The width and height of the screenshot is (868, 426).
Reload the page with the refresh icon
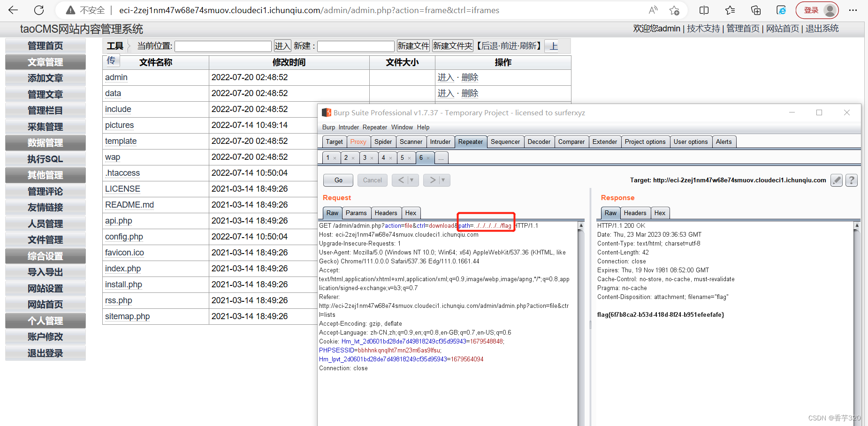[x=39, y=10]
